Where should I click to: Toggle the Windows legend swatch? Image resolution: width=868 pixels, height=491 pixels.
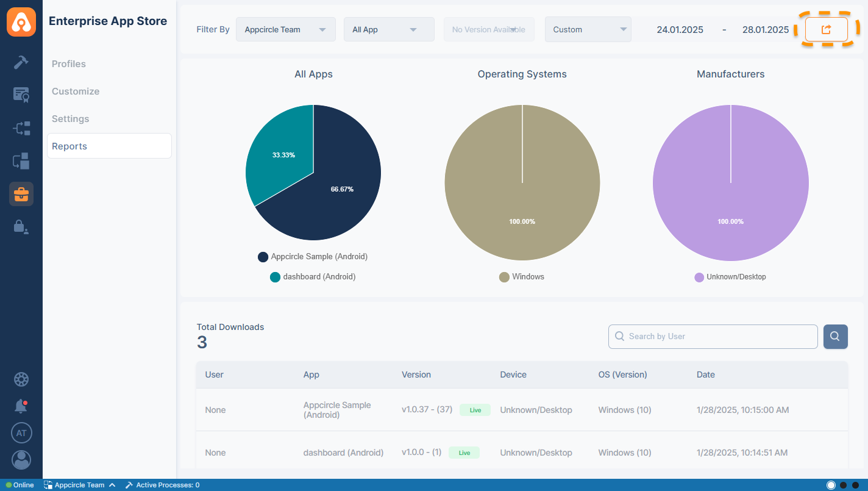tap(504, 277)
